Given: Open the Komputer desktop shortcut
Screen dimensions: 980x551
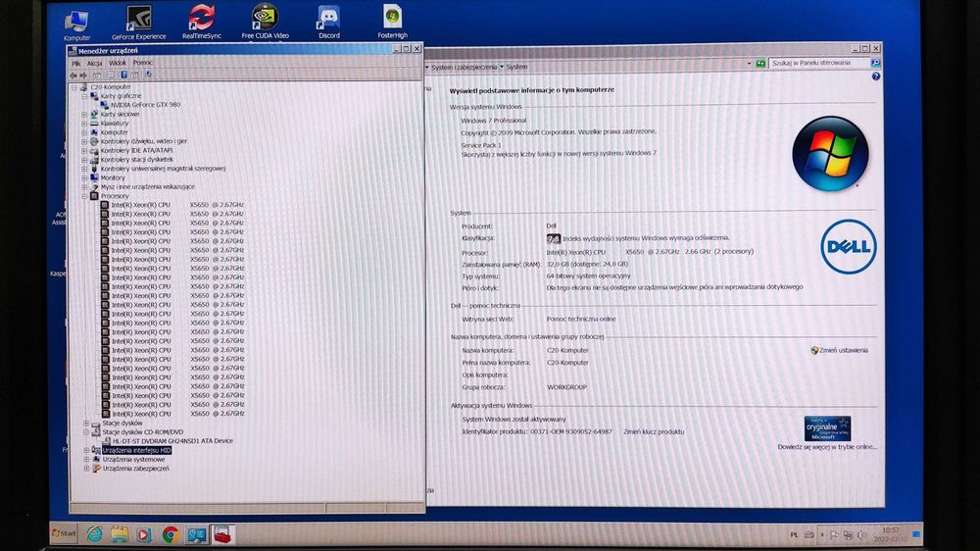Looking at the screenshot, I should pos(76,25).
